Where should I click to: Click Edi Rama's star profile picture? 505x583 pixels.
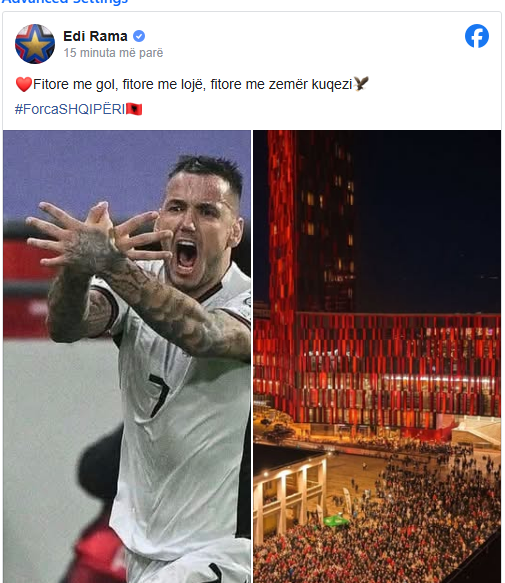click(35, 44)
